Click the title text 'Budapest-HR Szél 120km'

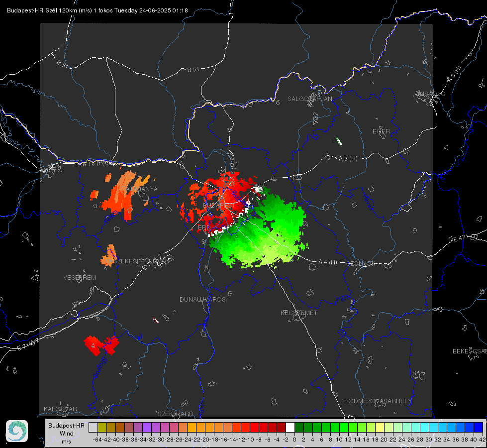point(42,10)
